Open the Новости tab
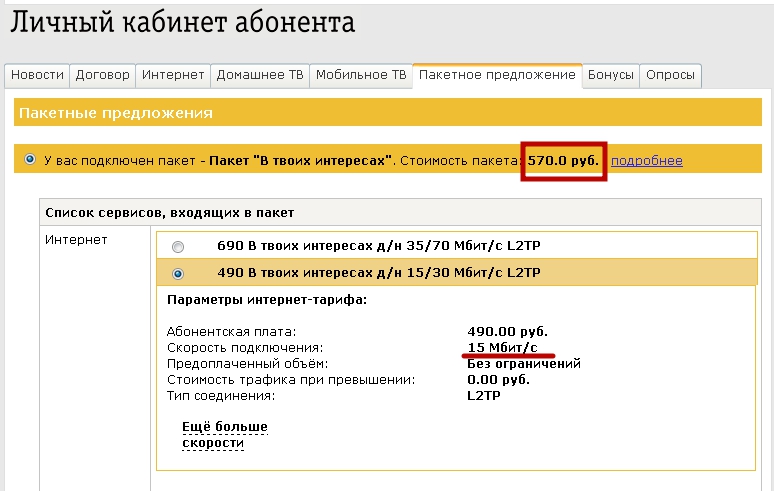This screenshot has height=491, width=774. point(37,76)
